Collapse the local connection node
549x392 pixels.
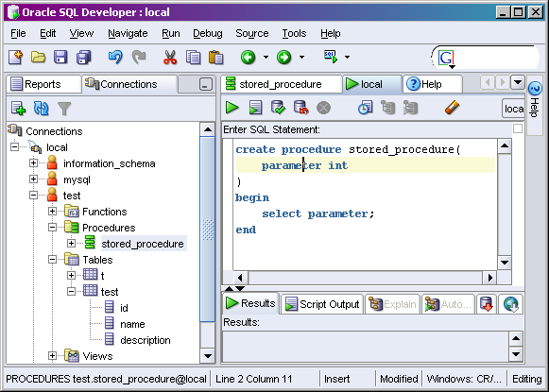(x=15, y=147)
